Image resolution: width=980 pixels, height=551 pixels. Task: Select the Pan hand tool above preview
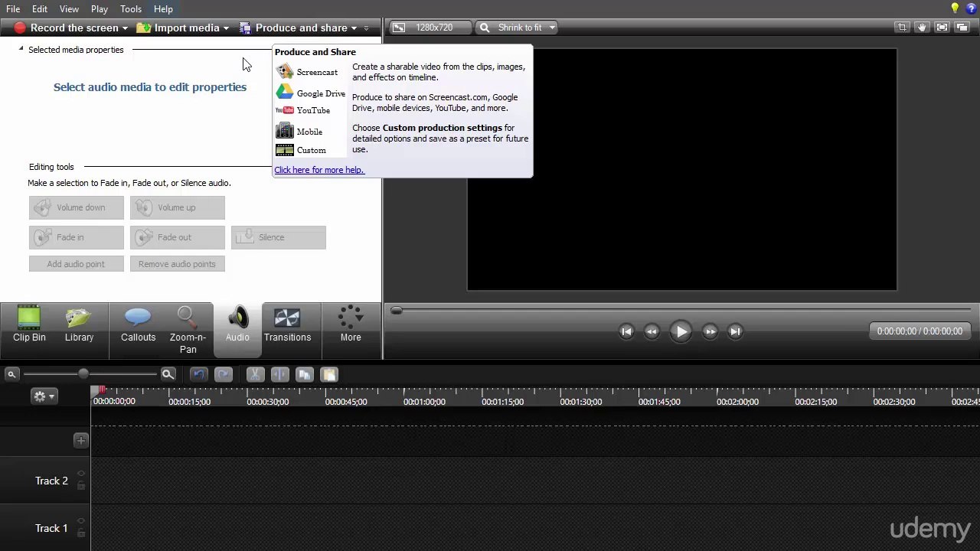(922, 28)
